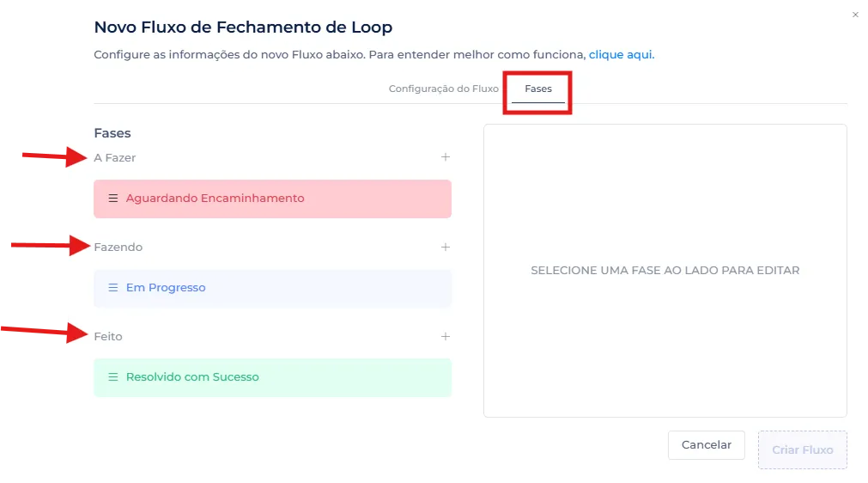This screenshot has height=483, width=868.
Task: Open the Em Progresso phase for editing
Action: tap(272, 288)
